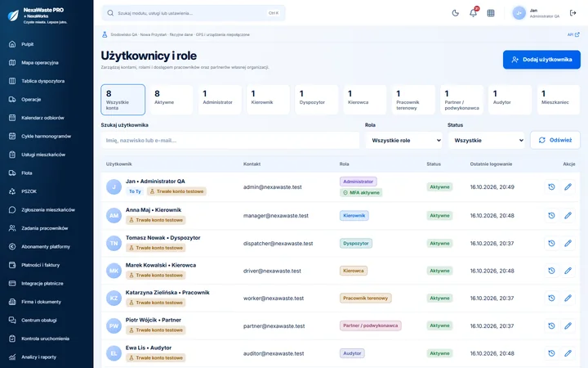This screenshot has height=368, width=588.
Task: Click the KZ avatar for Katarzyna Zielińska
Action: [114, 298]
